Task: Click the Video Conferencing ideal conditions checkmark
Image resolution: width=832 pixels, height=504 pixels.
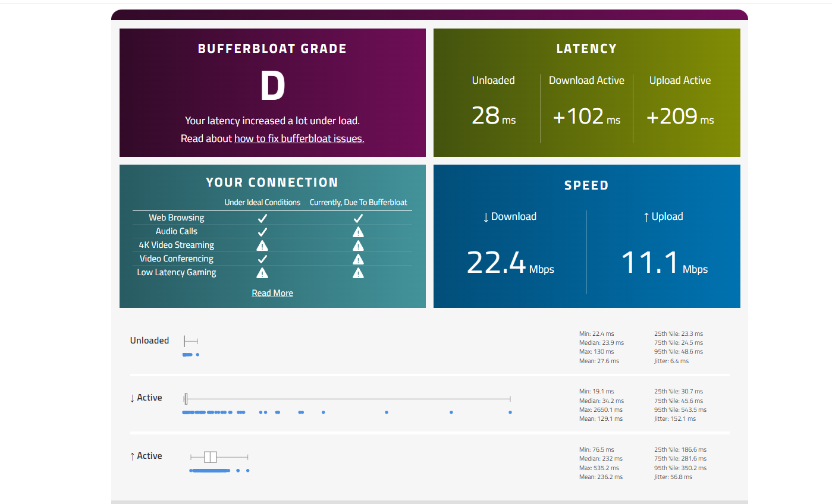Action: point(262,259)
